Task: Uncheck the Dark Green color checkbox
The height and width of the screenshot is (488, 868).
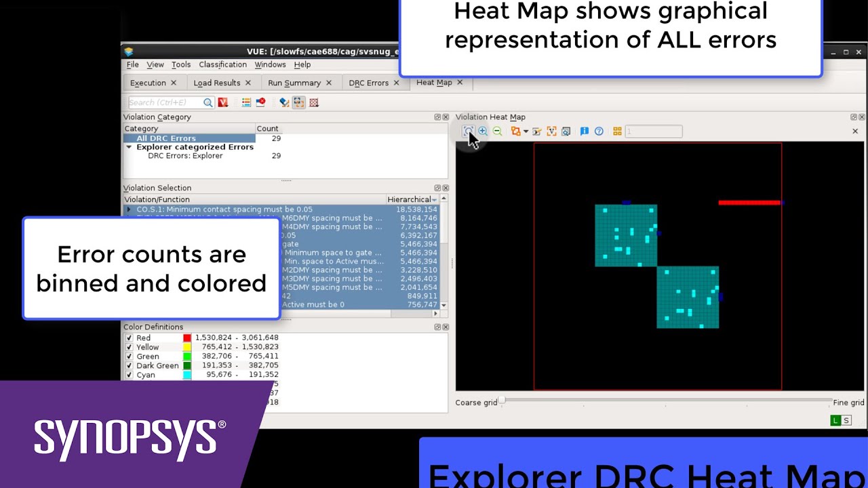Action: click(x=129, y=365)
